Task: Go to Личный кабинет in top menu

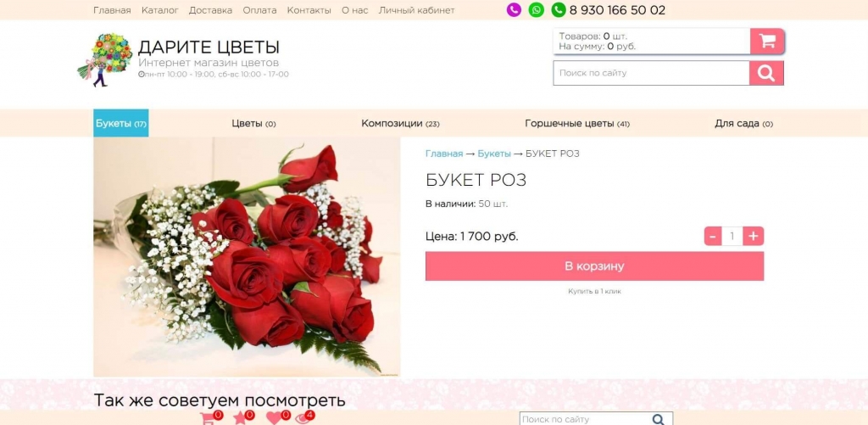Action: tap(416, 10)
